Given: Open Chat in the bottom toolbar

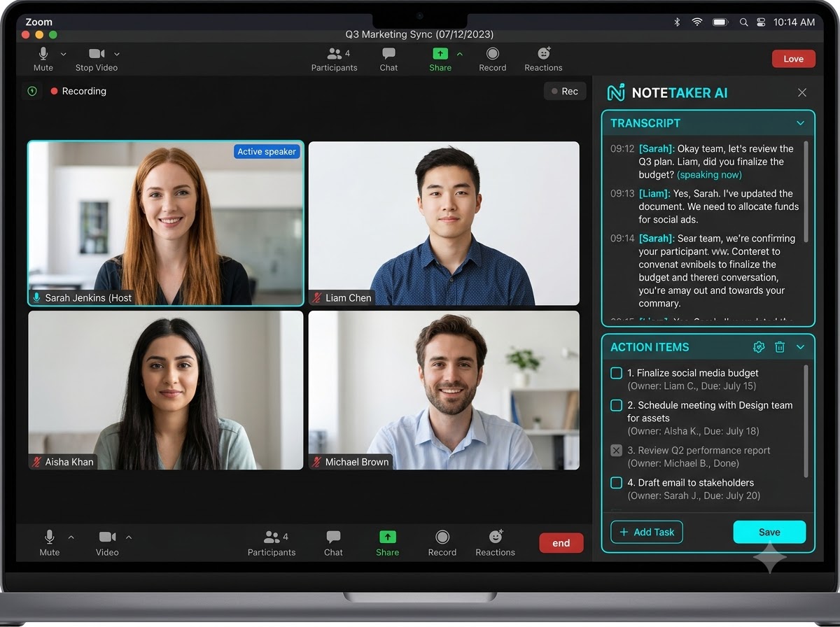Looking at the screenshot, I should click(333, 544).
